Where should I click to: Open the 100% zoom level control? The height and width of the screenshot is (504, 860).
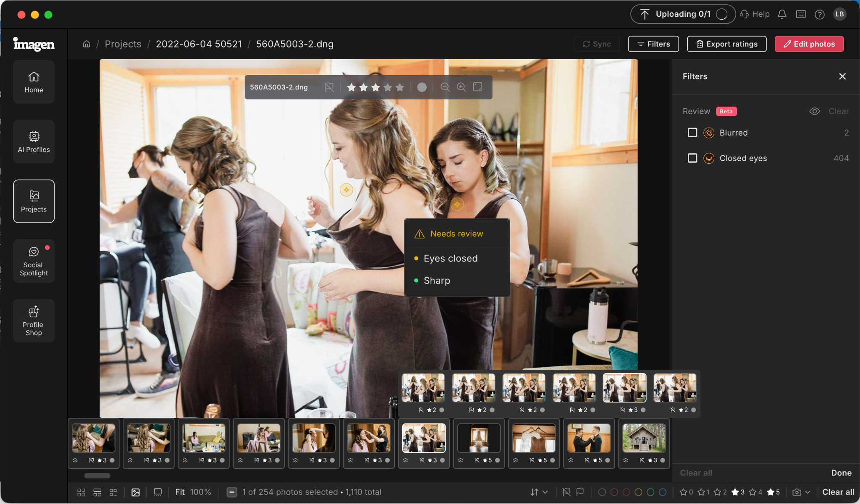click(201, 492)
